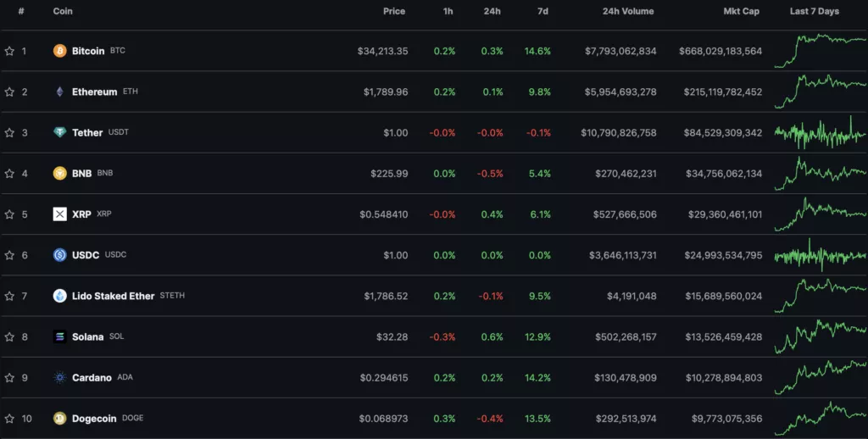The height and width of the screenshot is (439, 868).
Task: Open the Bitcoin coin page link
Action: coord(88,51)
